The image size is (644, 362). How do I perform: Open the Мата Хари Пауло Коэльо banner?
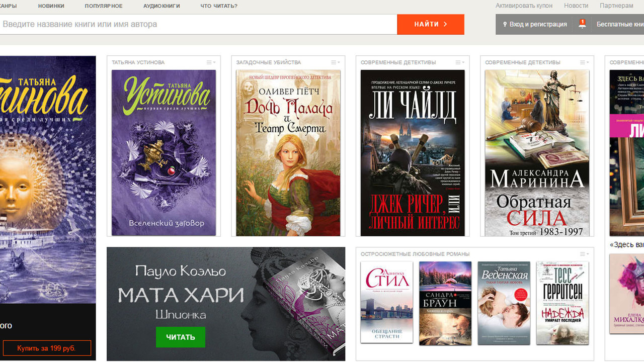tap(226, 304)
